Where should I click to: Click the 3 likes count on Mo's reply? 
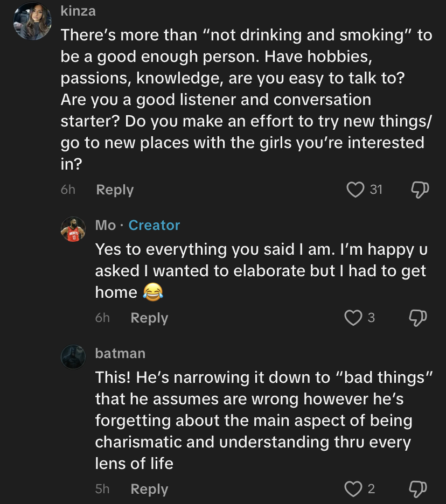(x=371, y=318)
